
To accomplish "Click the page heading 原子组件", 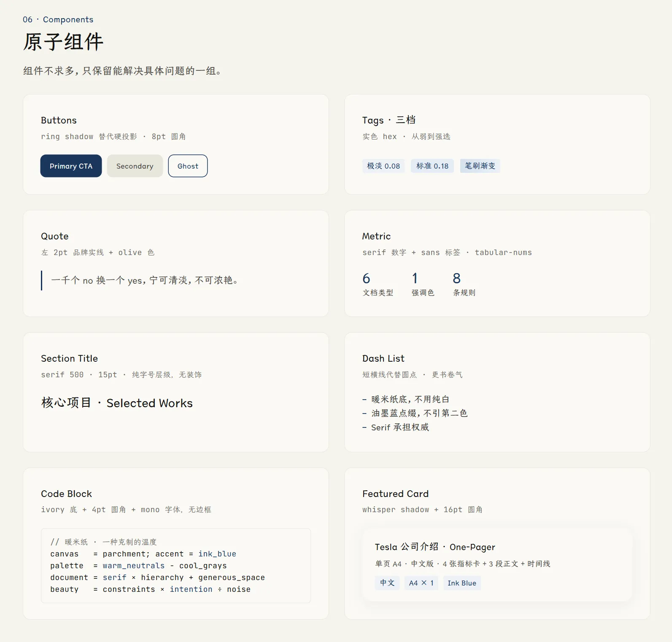I will coord(63,42).
